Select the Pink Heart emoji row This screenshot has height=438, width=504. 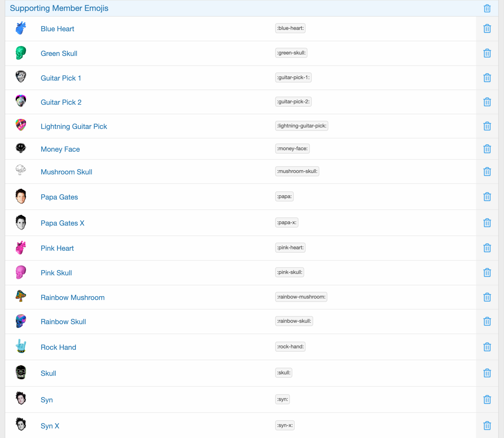point(252,248)
